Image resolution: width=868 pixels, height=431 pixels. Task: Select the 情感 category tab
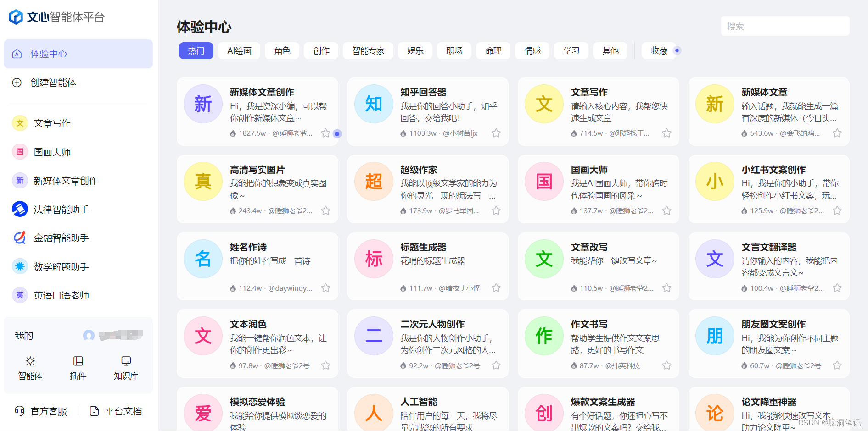(x=532, y=51)
